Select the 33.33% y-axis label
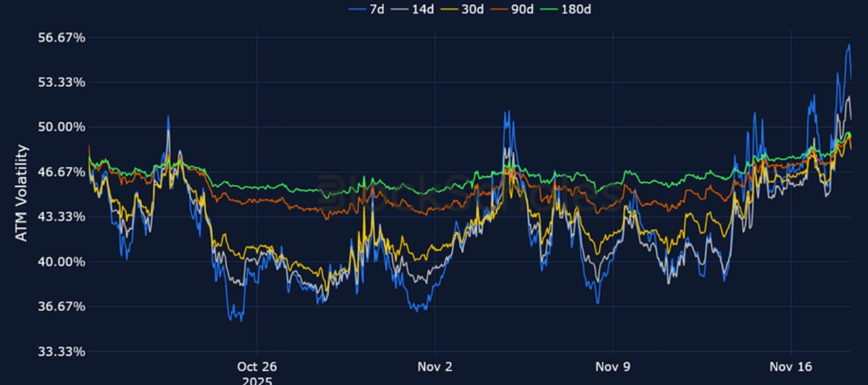The width and height of the screenshot is (868, 385). 61,352
